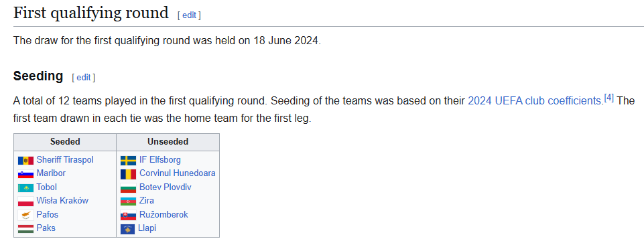Click the Kazakhstan flag icon beside Tobol
644x243 pixels.
[x=25, y=188]
